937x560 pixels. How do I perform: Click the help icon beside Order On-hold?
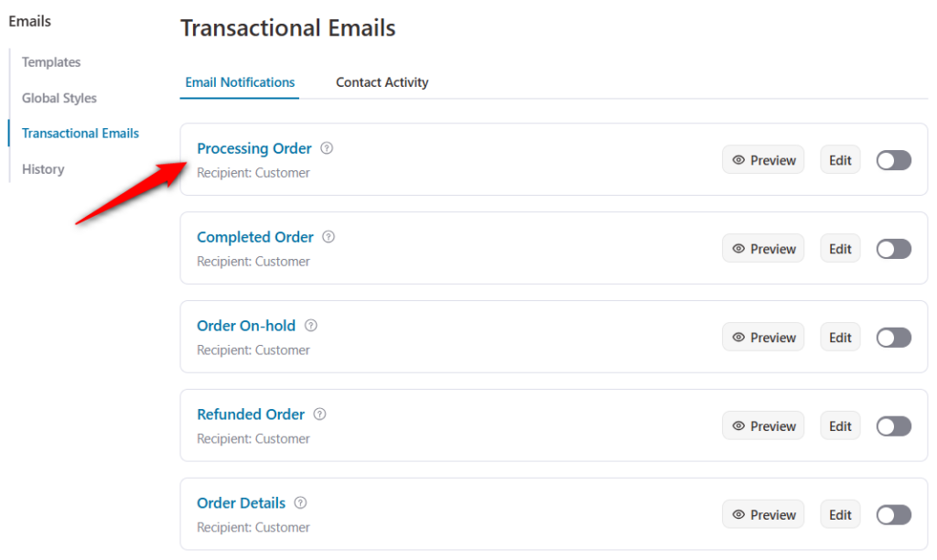click(x=310, y=325)
